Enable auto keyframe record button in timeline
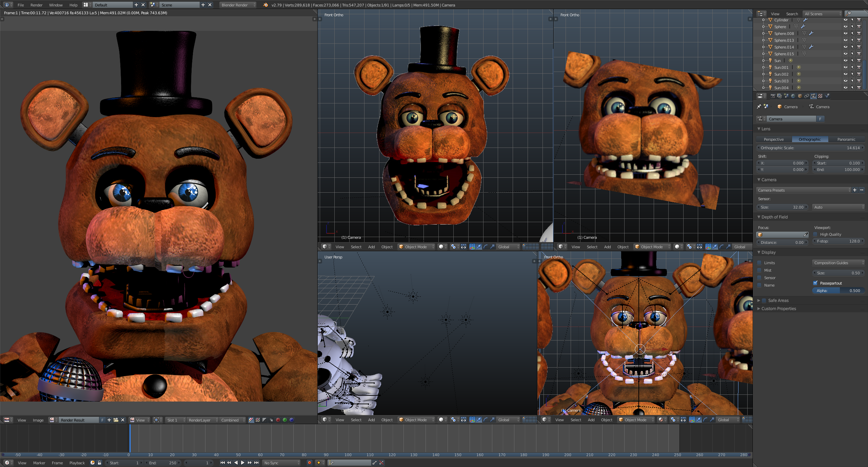868x467 pixels. [x=309, y=463]
